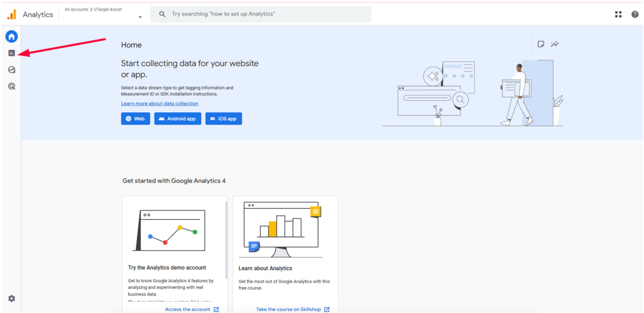Click 'Start collecting data for your website' heading
The image size is (644, 313).
pyautogui.click(x=190, y=69)
